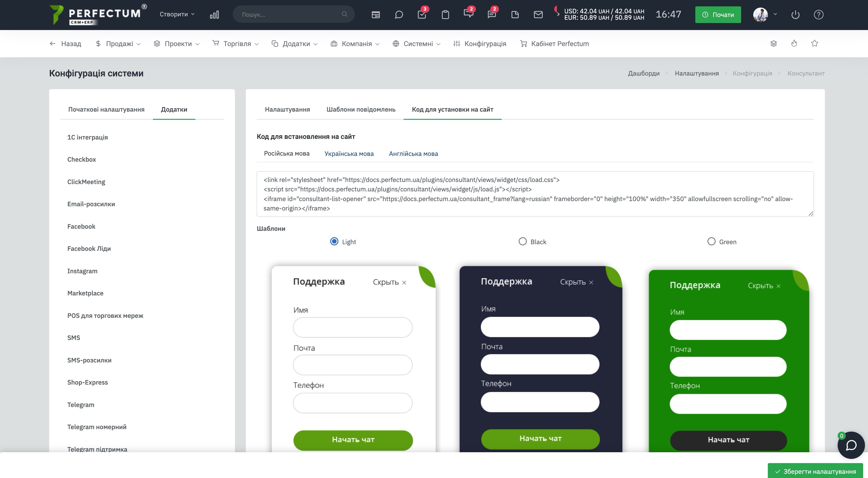This screenshot has width=868, height=478.
Task: Open the Початкові налаштування tab
Action: click(107, 109)
